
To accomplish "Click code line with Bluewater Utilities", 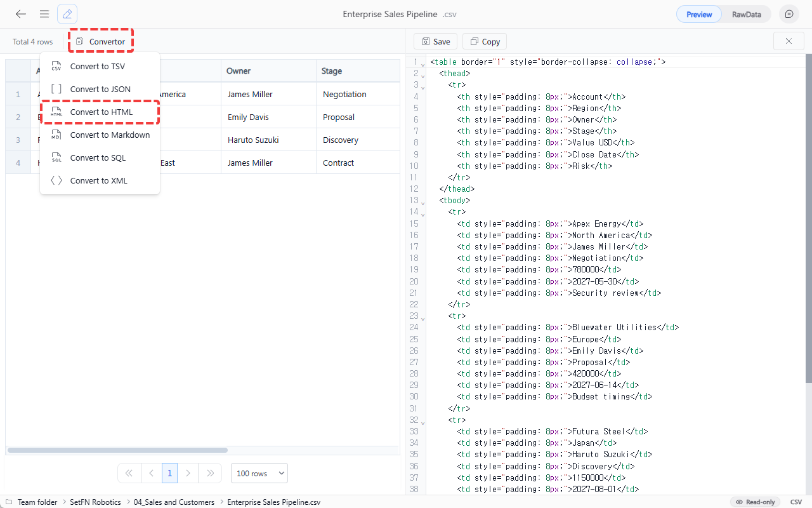I will 568,327.
